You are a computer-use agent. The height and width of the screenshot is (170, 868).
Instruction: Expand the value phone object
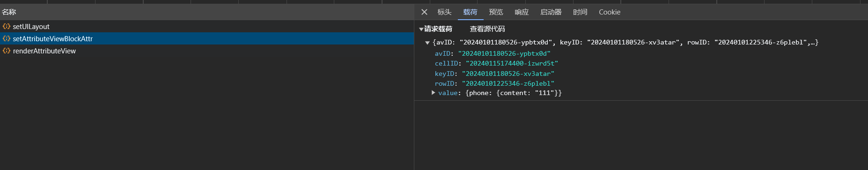point(434,93)
